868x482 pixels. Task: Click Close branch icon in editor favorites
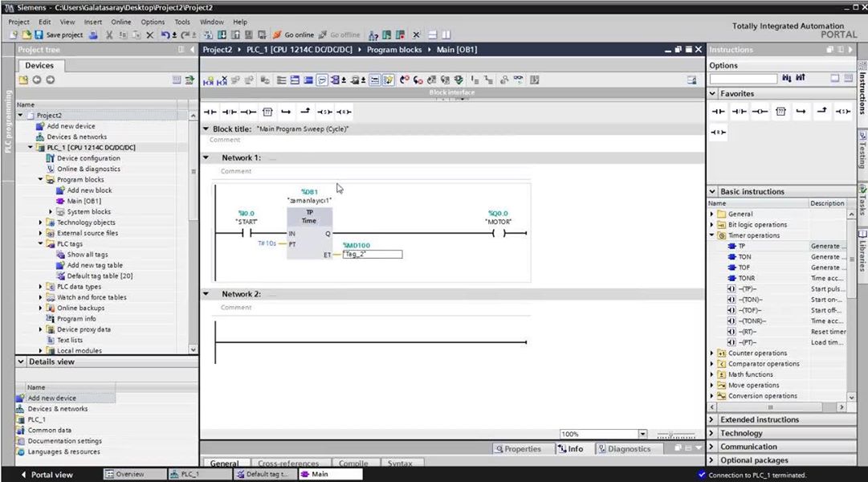305,112
